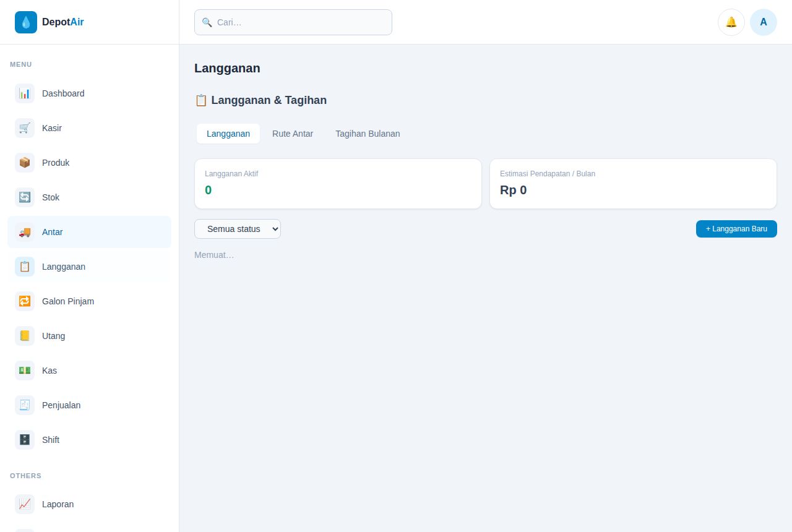Screen dimensions: 792x532
Task: Switch to Rute Antar tab
Action: click(293, 134)
